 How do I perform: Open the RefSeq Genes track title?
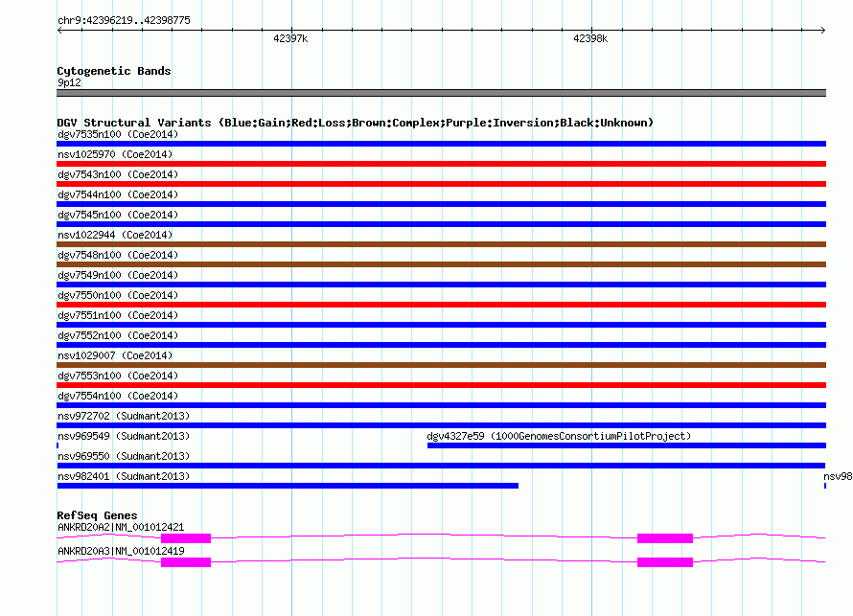pos(97,515)
